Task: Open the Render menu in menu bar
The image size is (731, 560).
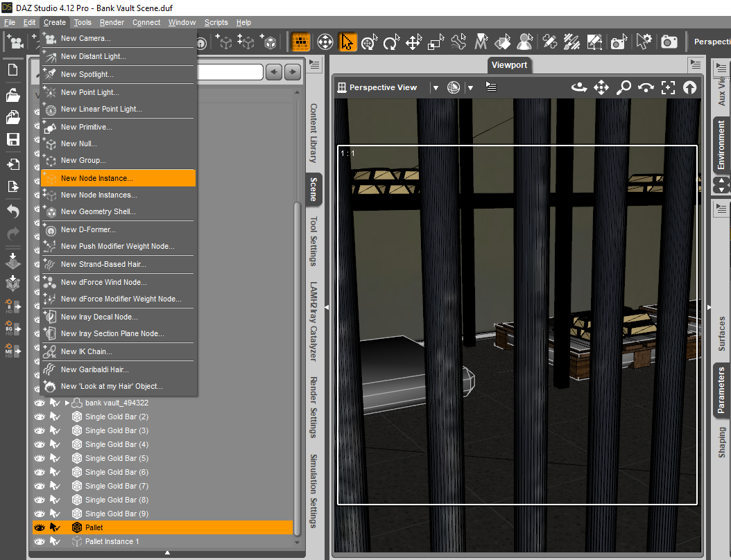Action: (x=112, y=22)
